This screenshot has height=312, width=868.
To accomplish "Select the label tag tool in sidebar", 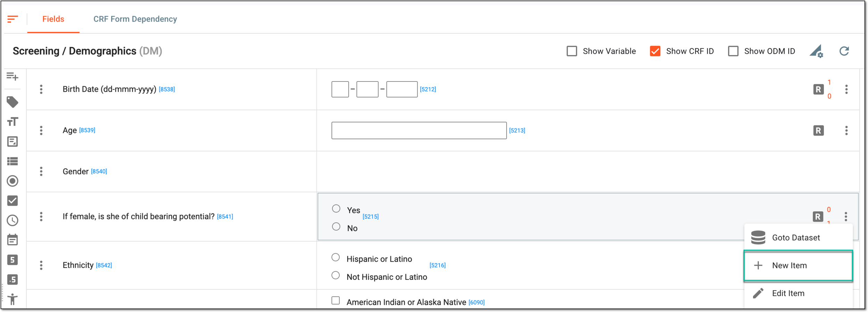I will (12, 102).
